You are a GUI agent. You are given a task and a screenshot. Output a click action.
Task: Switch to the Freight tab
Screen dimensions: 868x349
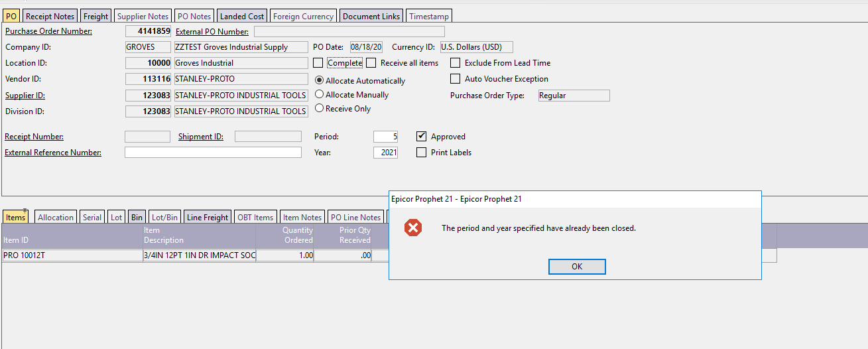pos(95,16)
